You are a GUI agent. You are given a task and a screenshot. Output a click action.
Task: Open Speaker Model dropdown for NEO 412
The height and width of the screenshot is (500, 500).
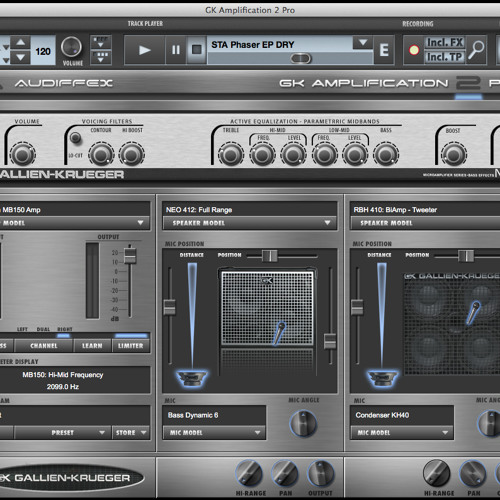tap(250, 223)
